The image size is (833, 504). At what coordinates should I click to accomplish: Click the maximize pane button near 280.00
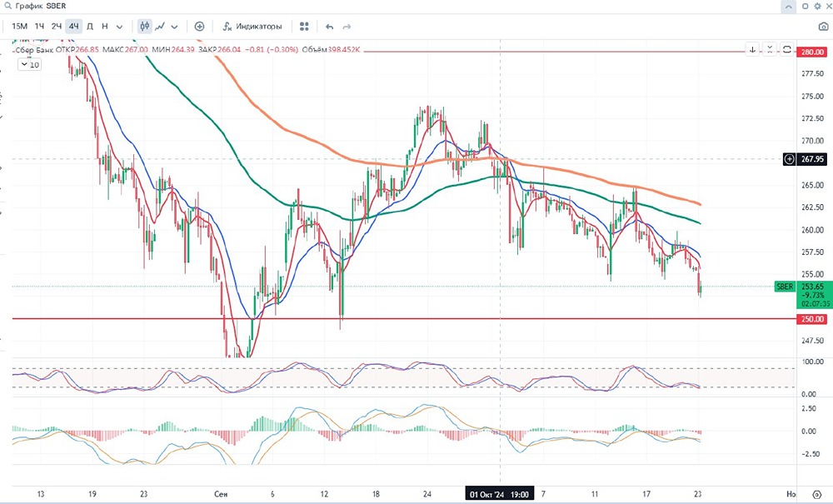coord(787,50)
